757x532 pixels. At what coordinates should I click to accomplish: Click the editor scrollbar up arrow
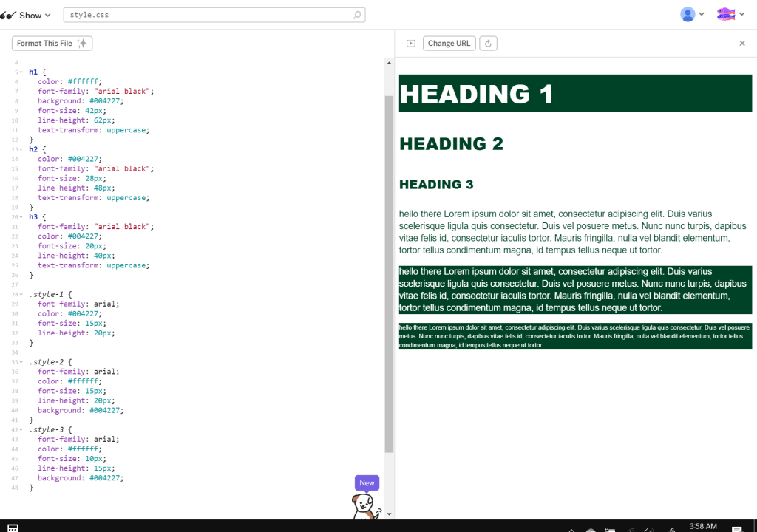pyautogui.click(x=389, y=63)
